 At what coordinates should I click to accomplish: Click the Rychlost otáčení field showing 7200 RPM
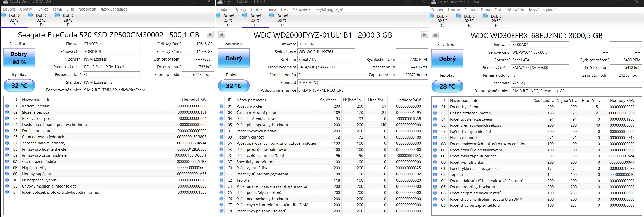click(x=412, y=60)
